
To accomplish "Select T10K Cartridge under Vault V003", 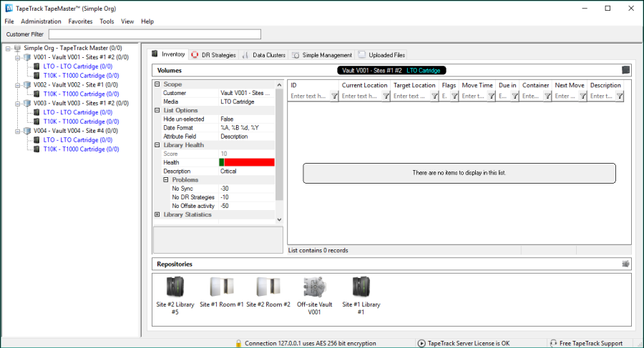I will tap(81, 121).
